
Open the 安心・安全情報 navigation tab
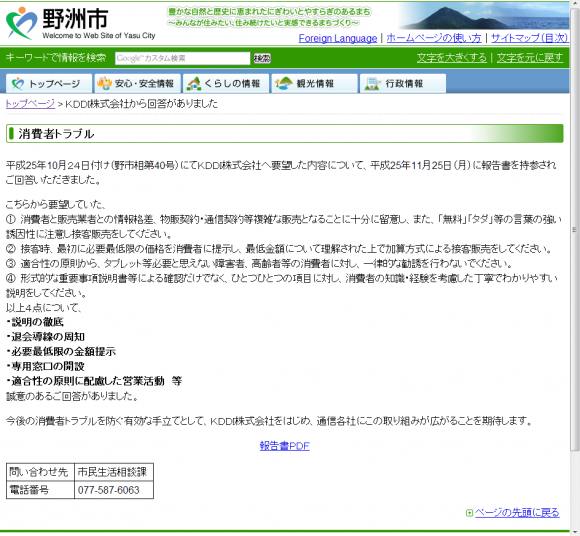click(x=138, y=83)
